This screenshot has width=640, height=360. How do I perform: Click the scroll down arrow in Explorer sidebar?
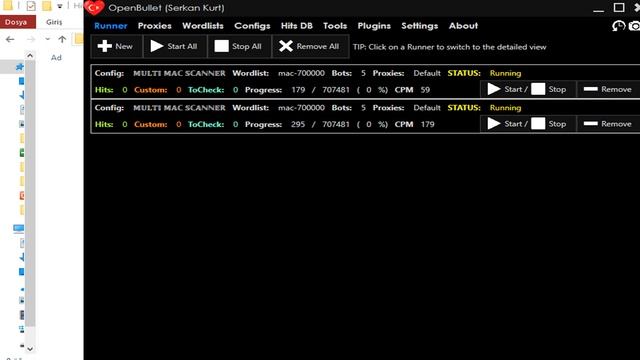click(30, 349)
